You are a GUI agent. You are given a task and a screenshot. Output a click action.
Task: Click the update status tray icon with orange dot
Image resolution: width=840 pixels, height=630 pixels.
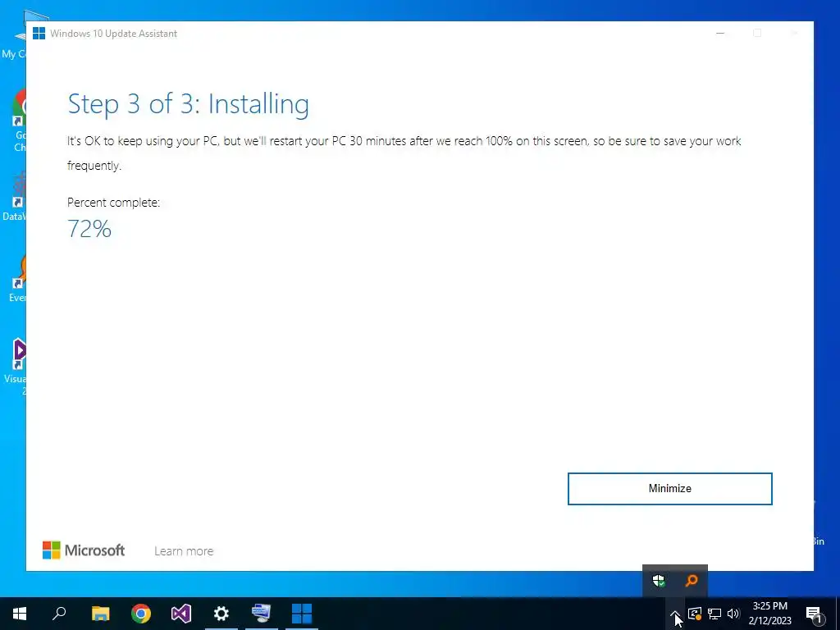[694, 614]
